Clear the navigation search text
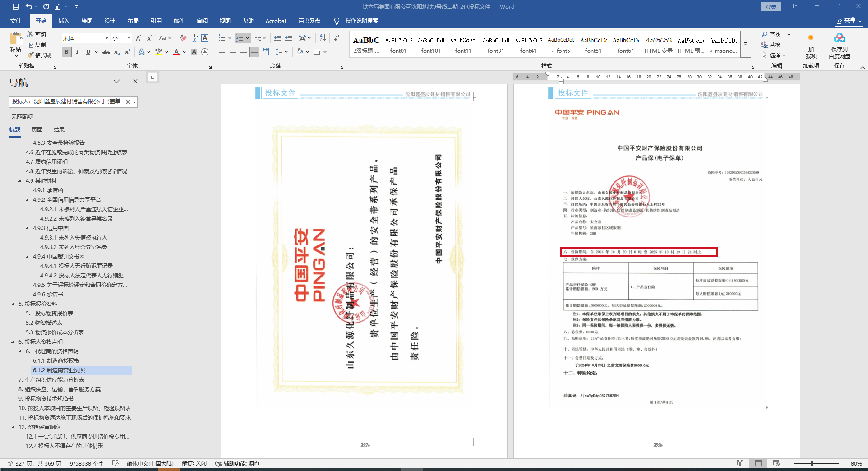This screenshot has width=868, height=471. 128,102
